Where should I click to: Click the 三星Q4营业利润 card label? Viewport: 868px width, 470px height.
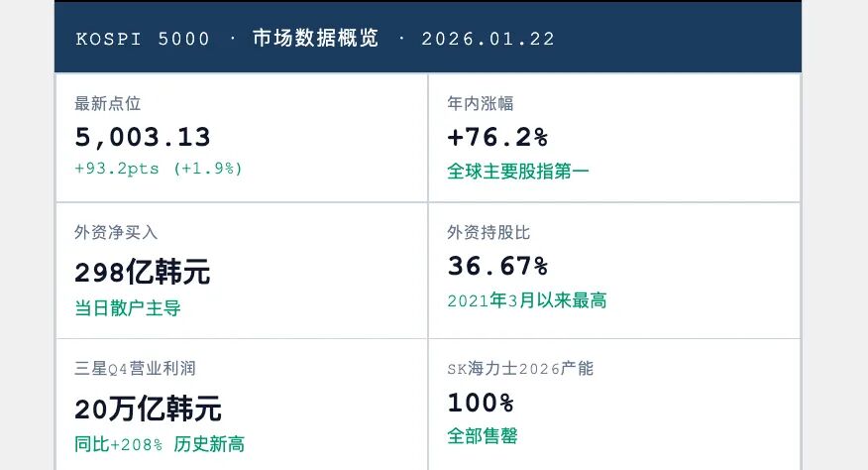coord(135,369)
